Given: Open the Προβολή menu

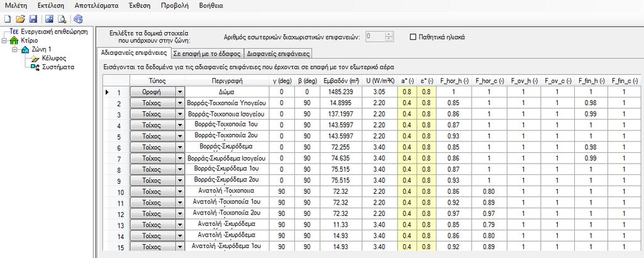Looking at the screenshot, I should [x=175, y=6].
